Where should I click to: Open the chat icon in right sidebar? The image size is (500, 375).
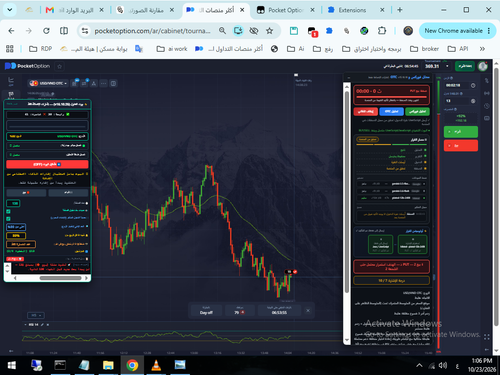pos(487,118)
